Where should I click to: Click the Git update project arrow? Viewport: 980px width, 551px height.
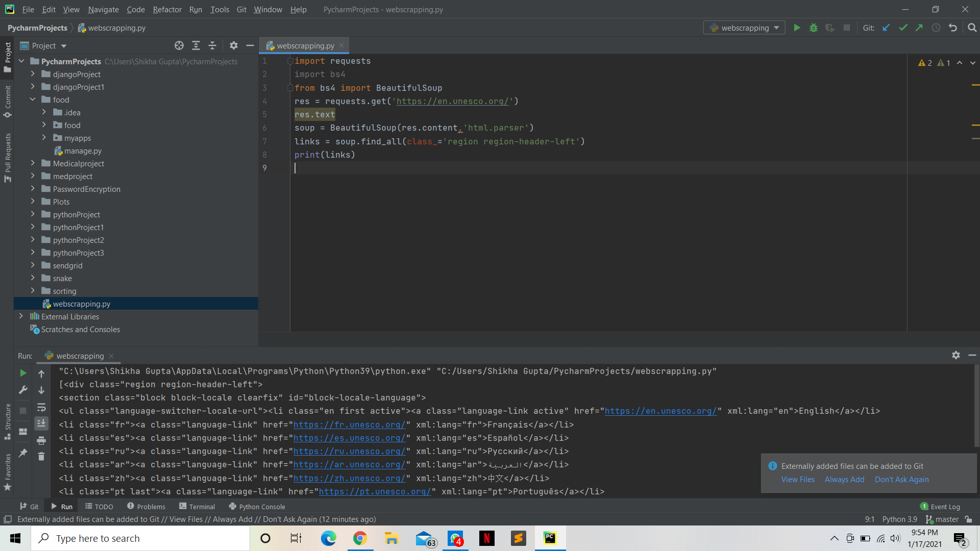pos(887,28)
